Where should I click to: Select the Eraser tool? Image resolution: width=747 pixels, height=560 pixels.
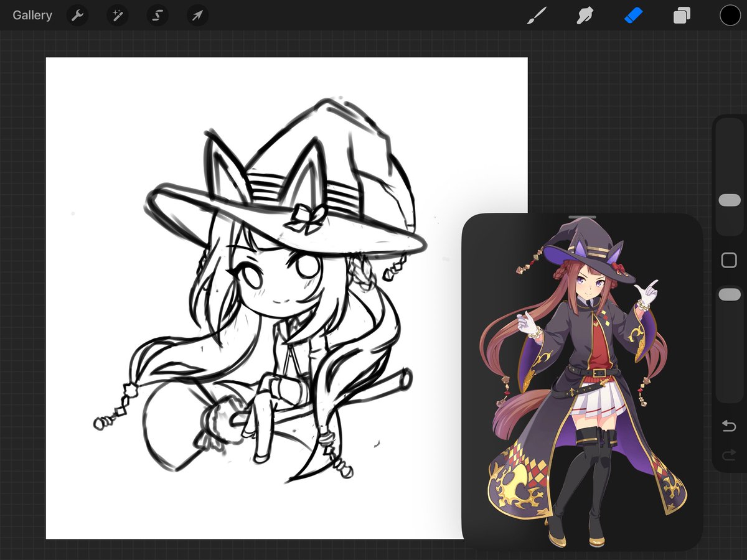(x=632, y=16)
